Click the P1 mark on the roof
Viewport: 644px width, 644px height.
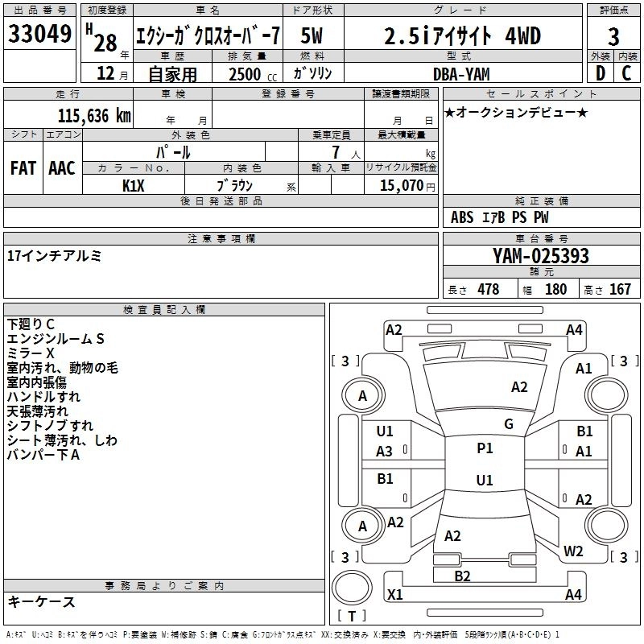485,448
